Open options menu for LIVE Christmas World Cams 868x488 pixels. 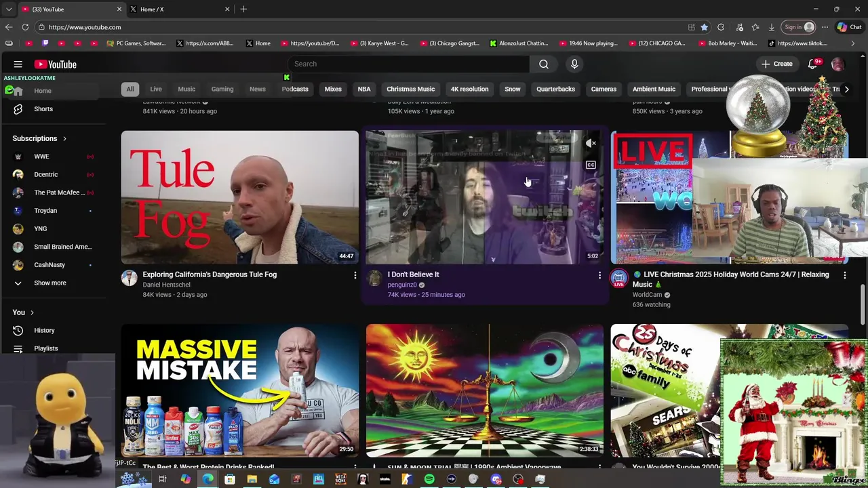845,275
